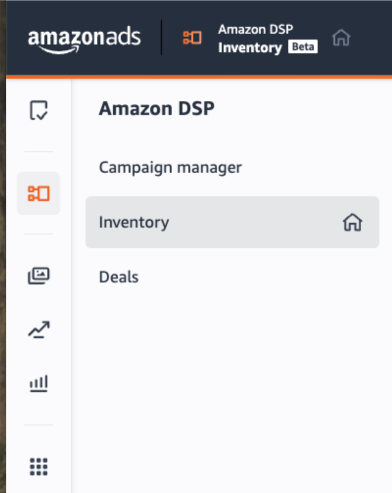This screenshot has width=392, height=493.
Task: Open the trending line chart sidebar icon
Action: tap(39, 330)
